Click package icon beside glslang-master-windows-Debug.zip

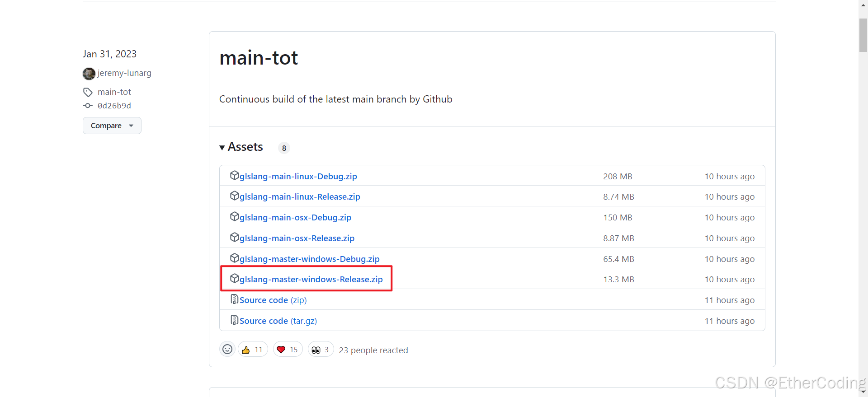234,258
